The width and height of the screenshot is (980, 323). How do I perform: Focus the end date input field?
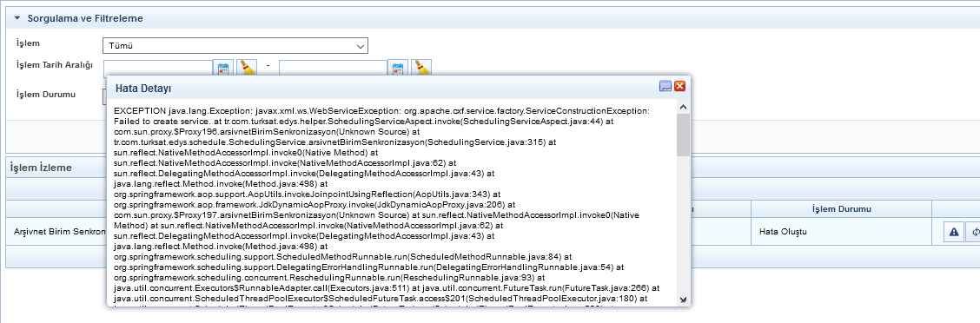333,68
